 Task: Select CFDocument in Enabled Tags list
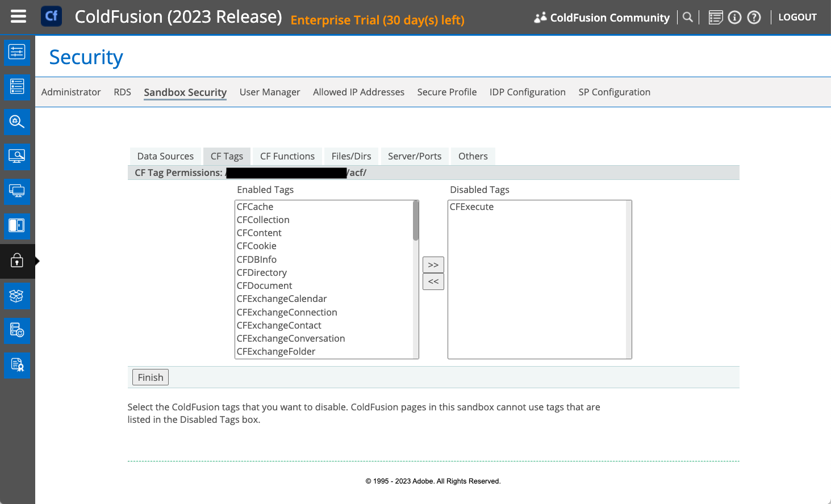point(324,285)
